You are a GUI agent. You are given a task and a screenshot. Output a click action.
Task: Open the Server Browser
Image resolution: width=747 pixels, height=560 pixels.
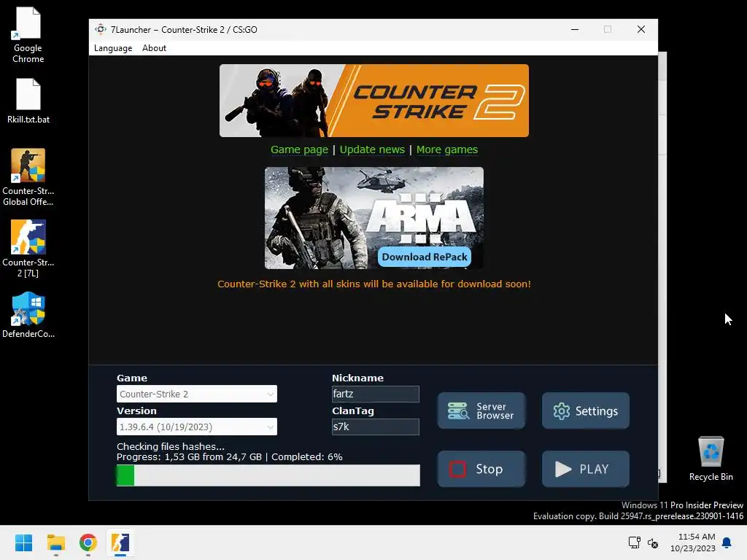pos(481,411)
